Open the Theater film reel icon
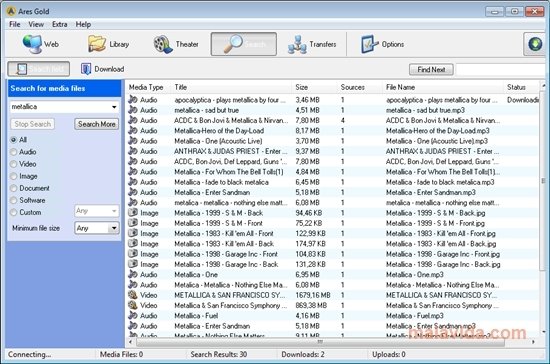Image resolution: width=550 pixels, height=364 pixels. pos(163,44)
